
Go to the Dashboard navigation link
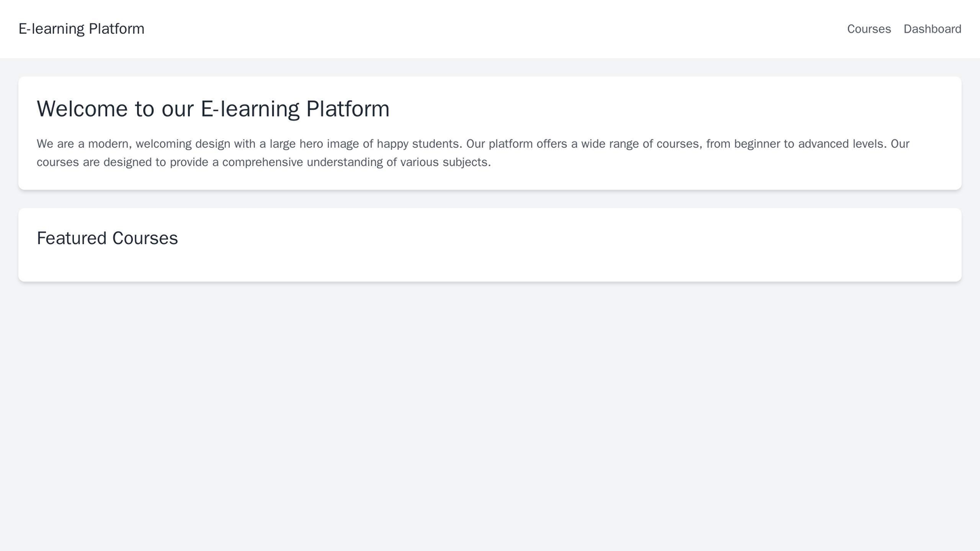pyautogui.click(x=932, y=29)
